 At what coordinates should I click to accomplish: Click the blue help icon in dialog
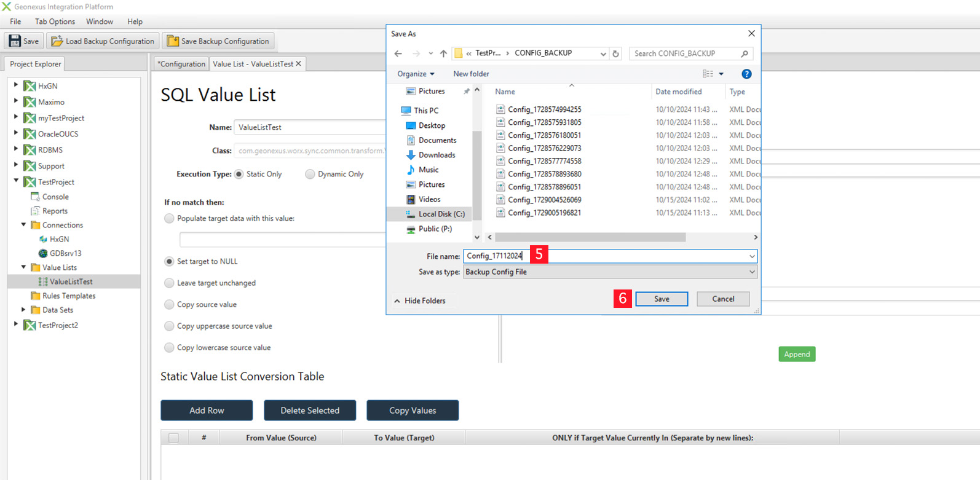pos(746,74)
